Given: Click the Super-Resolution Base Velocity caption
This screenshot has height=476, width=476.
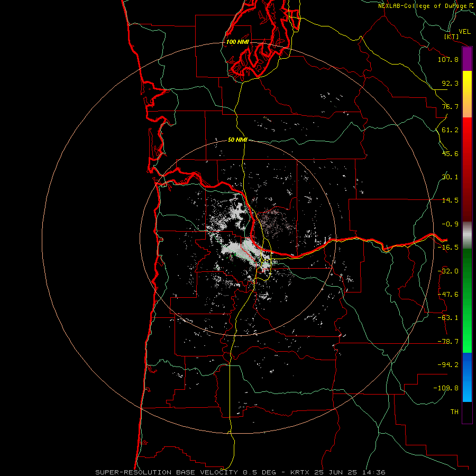Looking at the screenshot, I should [x=241, y=472].
